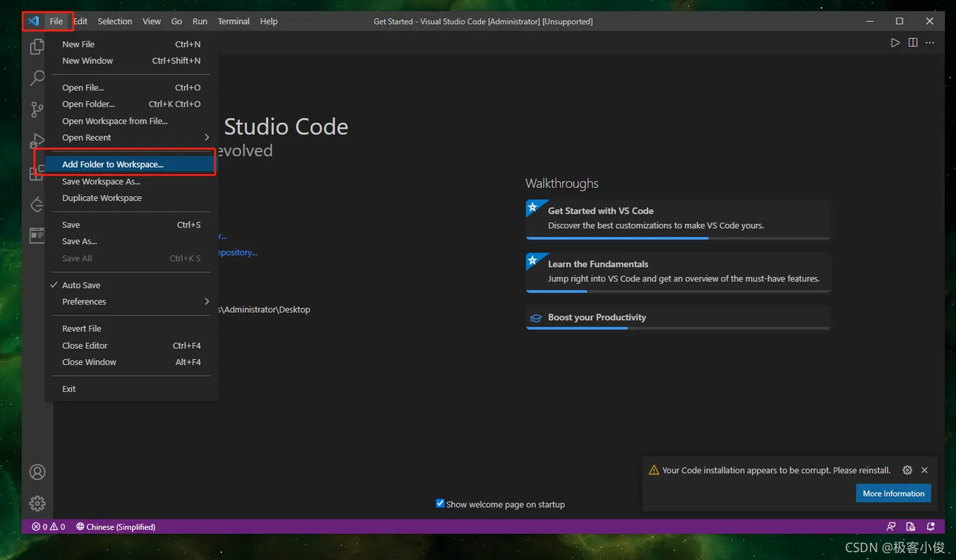Viewport: 956px width, 560px height.
Task: Expand the Open Recent submenu
Action: [x=132, y=137]
